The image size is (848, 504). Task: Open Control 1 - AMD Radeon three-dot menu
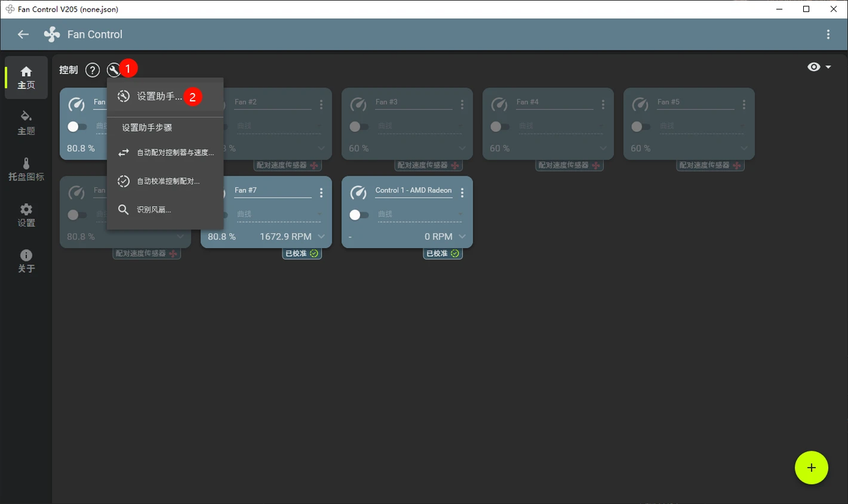[x=462, y=193]
